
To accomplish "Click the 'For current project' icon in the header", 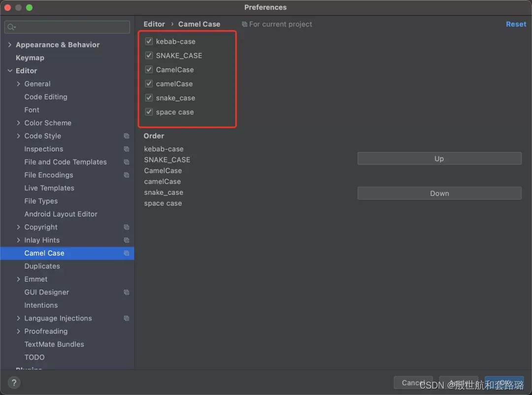I will point(244,24).
